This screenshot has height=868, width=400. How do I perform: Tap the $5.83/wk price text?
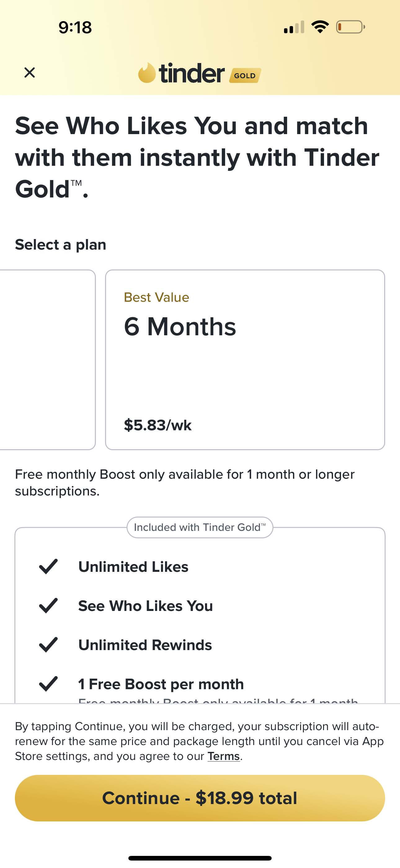(158, 425)
